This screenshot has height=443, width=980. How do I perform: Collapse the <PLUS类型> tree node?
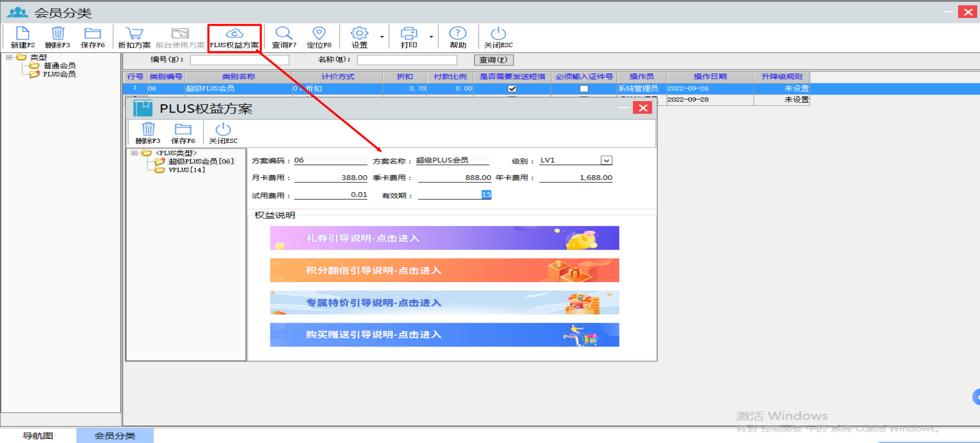pyautogui.click(x=134, y=153)
